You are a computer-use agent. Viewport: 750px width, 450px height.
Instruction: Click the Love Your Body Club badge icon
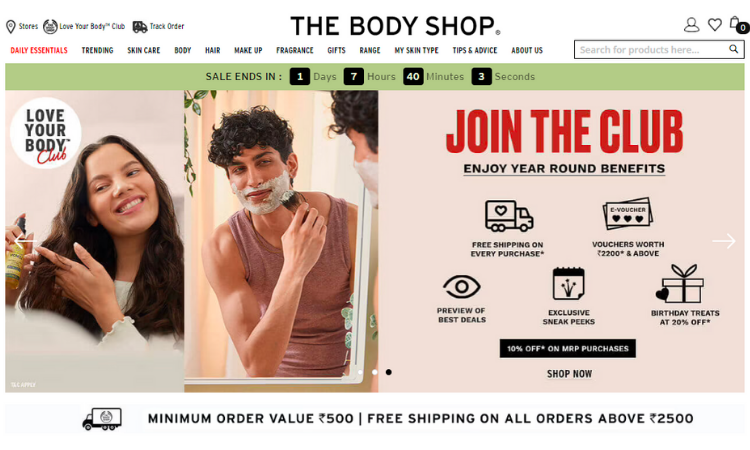tap(50, 27)
